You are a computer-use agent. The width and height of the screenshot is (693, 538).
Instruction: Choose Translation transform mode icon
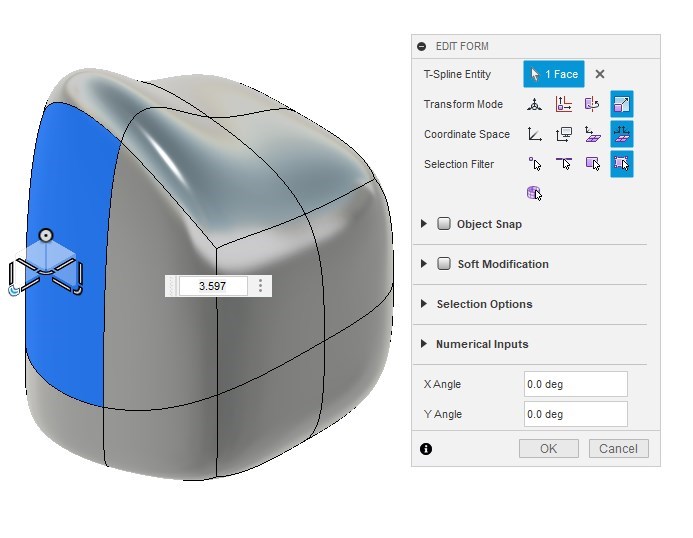coord(564,104)
